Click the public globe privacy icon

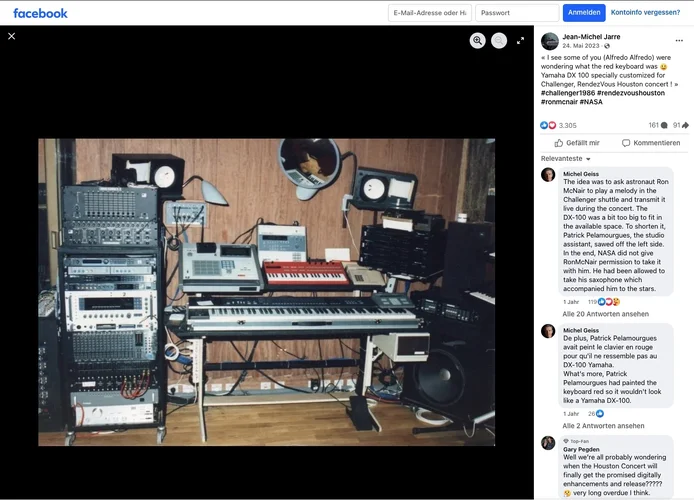[x=607, y=46]
